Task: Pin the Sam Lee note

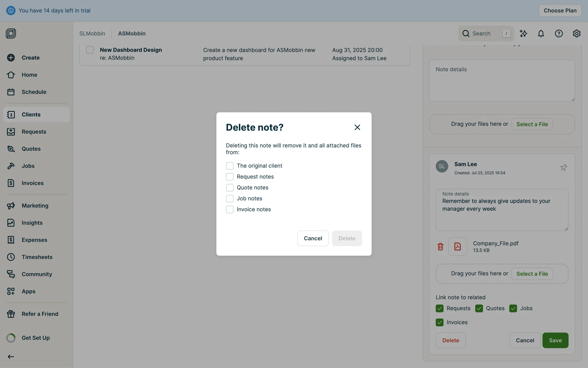Action: point(563,167)
